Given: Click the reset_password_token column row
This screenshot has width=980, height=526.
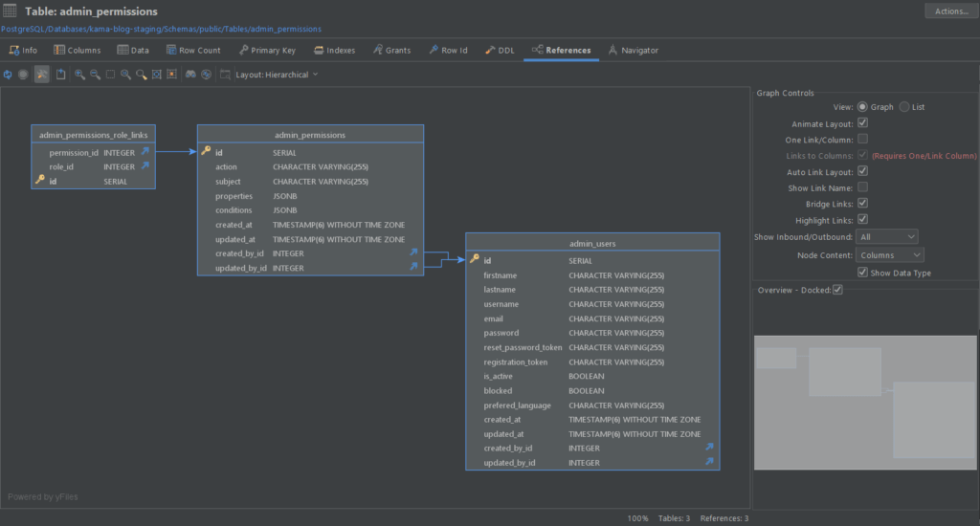Looking at the screenshot, I should tap(592, 347).
